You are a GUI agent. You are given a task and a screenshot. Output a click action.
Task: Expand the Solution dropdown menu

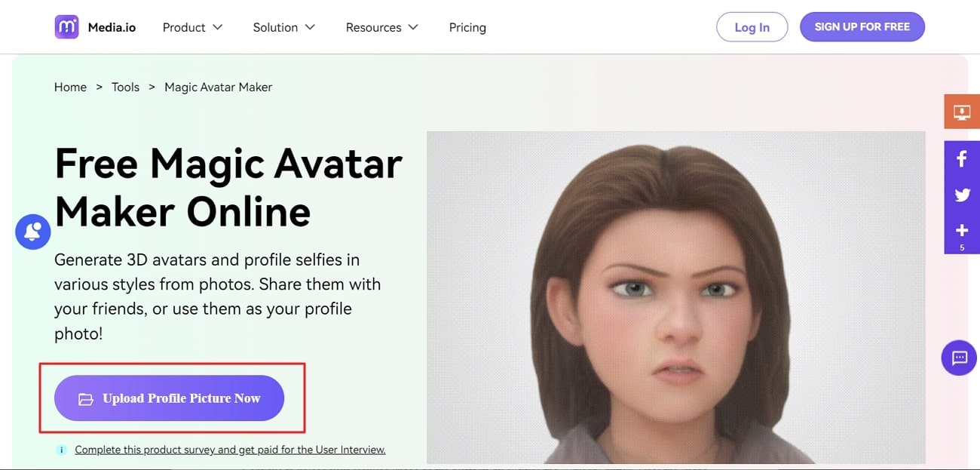[283, 27]
